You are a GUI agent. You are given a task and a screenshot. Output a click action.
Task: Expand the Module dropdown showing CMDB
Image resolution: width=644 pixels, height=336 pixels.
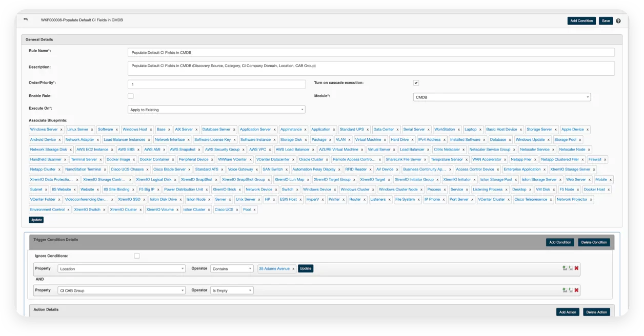[501, 97]
